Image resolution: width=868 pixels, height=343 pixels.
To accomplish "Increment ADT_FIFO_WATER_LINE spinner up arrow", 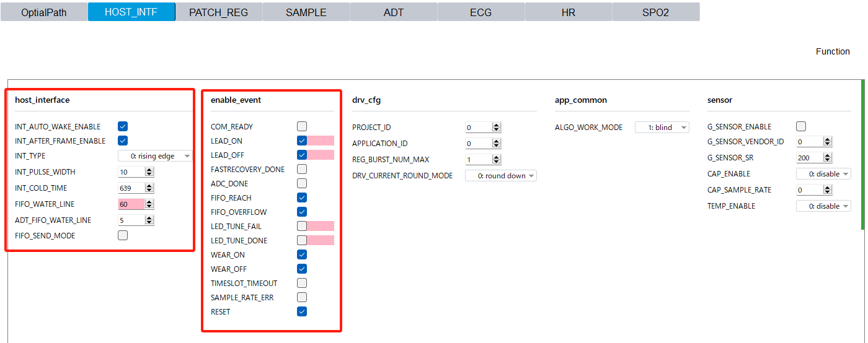I will (x=149, y=218).
